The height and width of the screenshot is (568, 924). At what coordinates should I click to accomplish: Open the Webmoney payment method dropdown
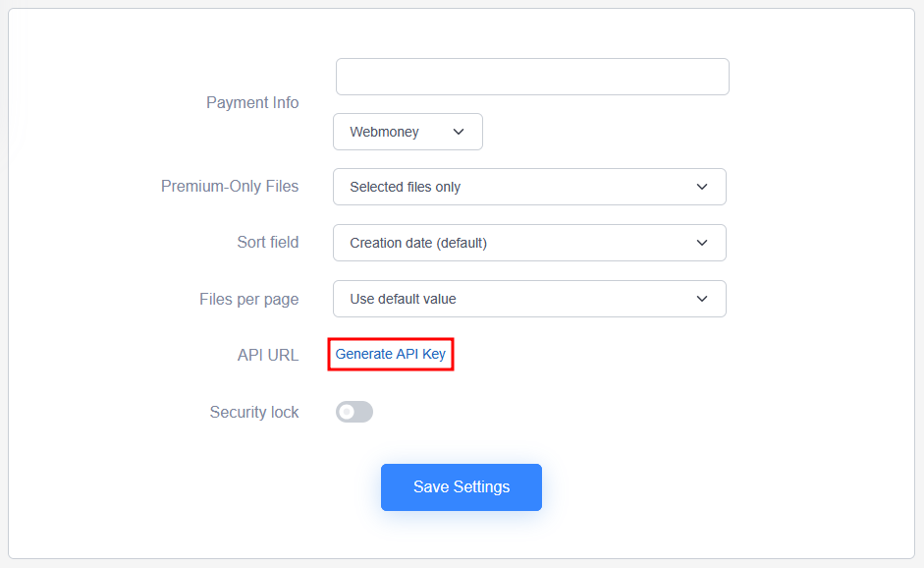pos(408,132)
